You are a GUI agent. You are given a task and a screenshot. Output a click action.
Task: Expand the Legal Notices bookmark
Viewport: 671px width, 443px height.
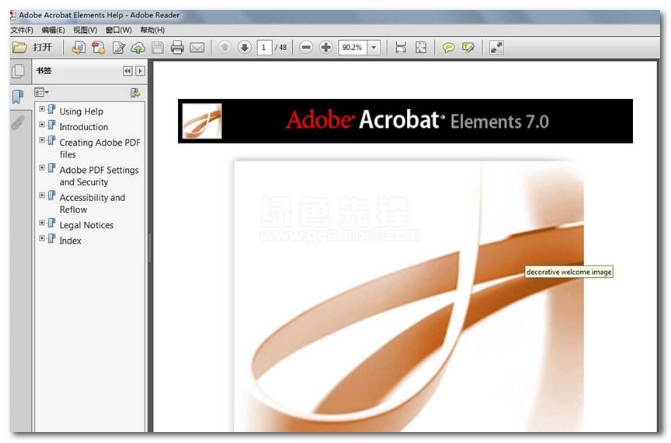pyautogui.click(x=42, y=223)
